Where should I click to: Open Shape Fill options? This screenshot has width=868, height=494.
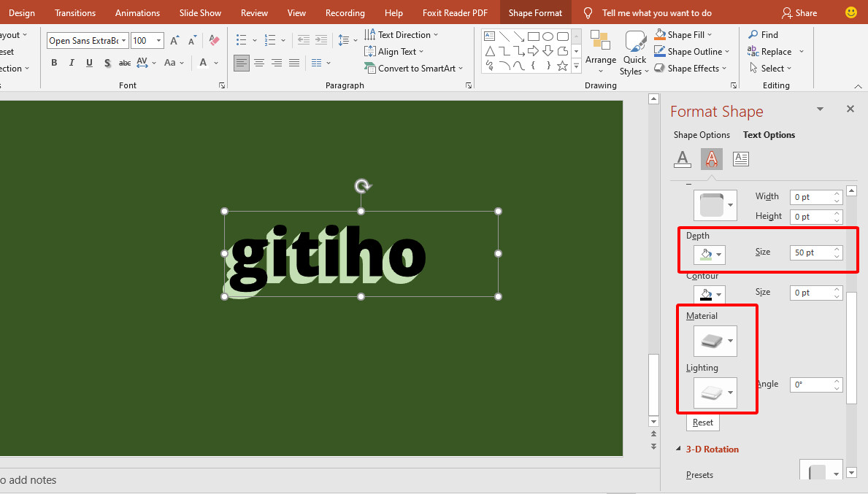tap(682, 34)
